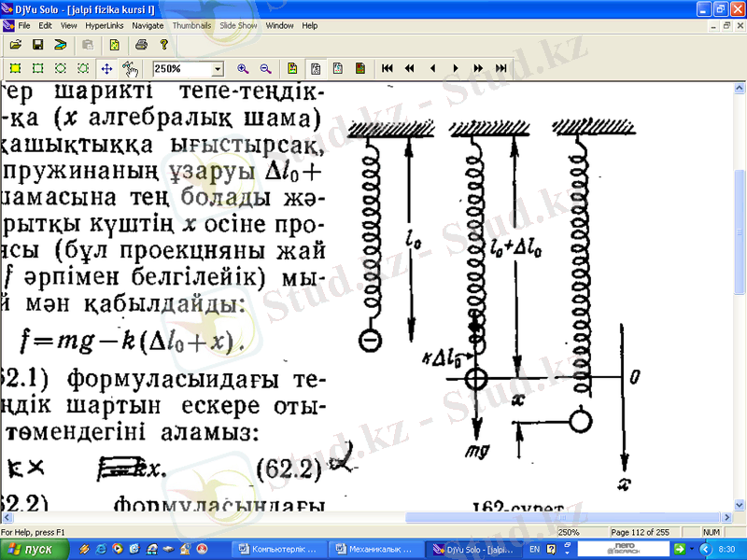Click the up arrow of vertical scrollbar
The width and height of the screenshot is (747, 560).
pyautogui.click(x=740, y=88)
